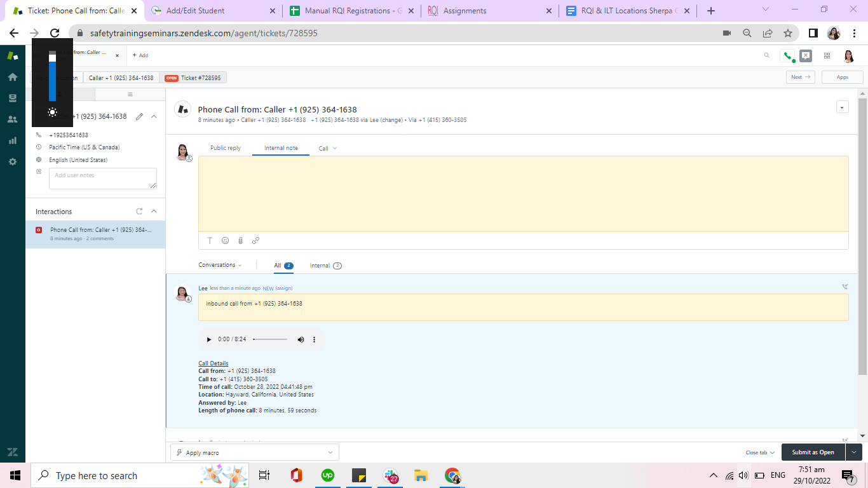Switch to Add/Edit Student browser tab
Screen dimensions: 868x488
click(213, 11)
